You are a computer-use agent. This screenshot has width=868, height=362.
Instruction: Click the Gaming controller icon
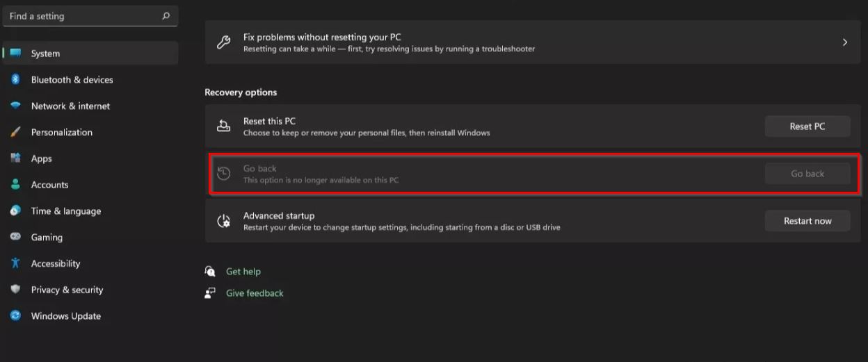point(15,237)
